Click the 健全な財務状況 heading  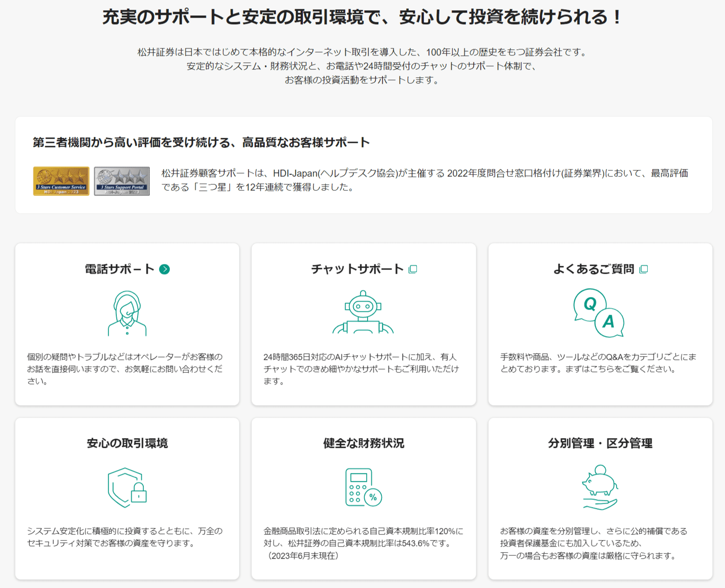coord(363,443)
